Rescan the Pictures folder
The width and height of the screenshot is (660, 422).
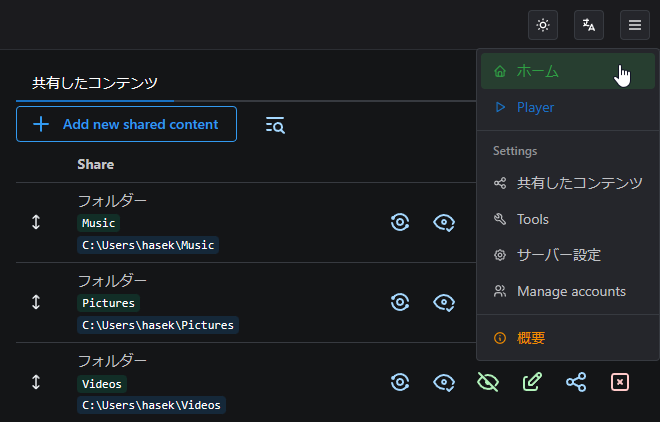pyautogui.click(x=400, y=302)
